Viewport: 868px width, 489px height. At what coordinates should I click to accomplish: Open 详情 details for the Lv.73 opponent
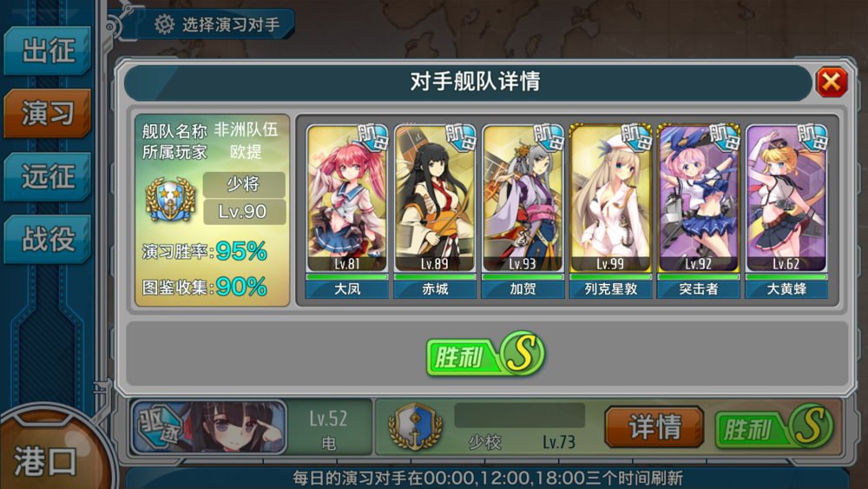coord(654,427)
